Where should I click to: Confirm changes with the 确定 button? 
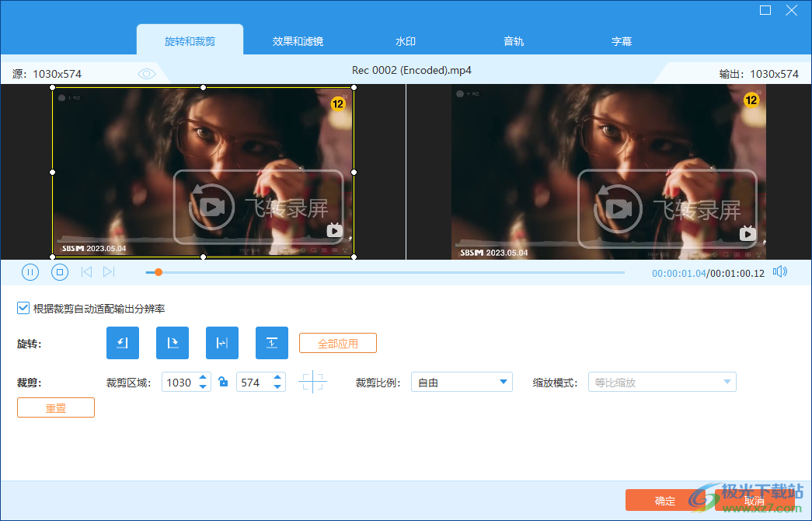(x=664, y=500)
